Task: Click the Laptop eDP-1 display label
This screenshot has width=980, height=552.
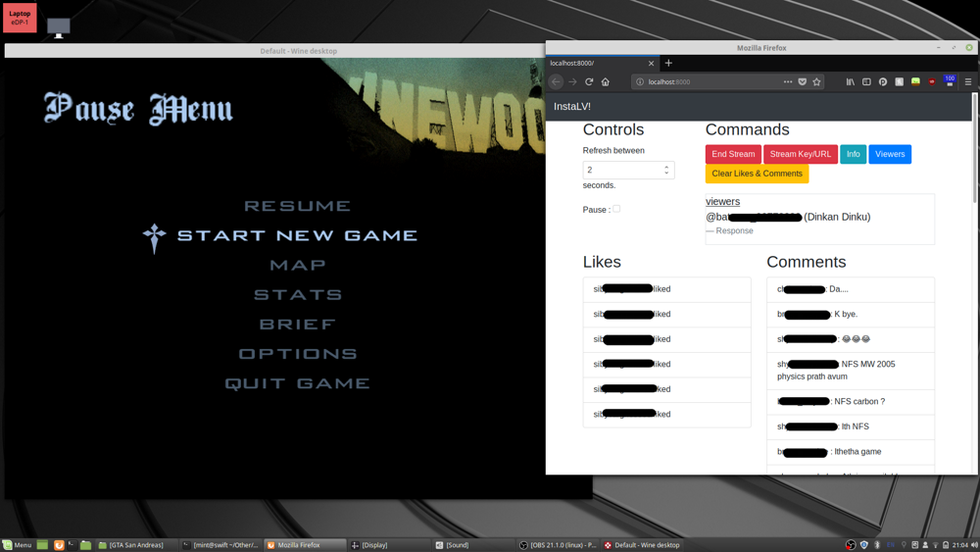Action: click(x=20, y=18)
